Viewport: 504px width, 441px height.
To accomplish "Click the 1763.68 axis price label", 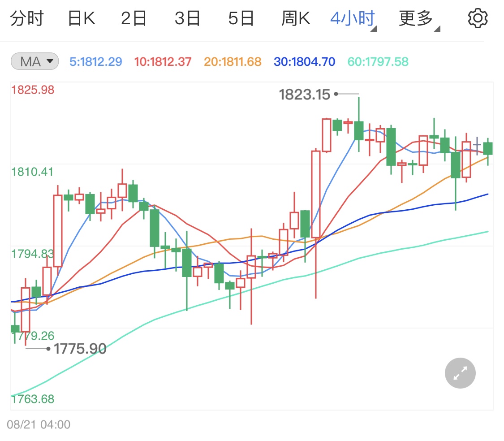I will coord(33,399).
